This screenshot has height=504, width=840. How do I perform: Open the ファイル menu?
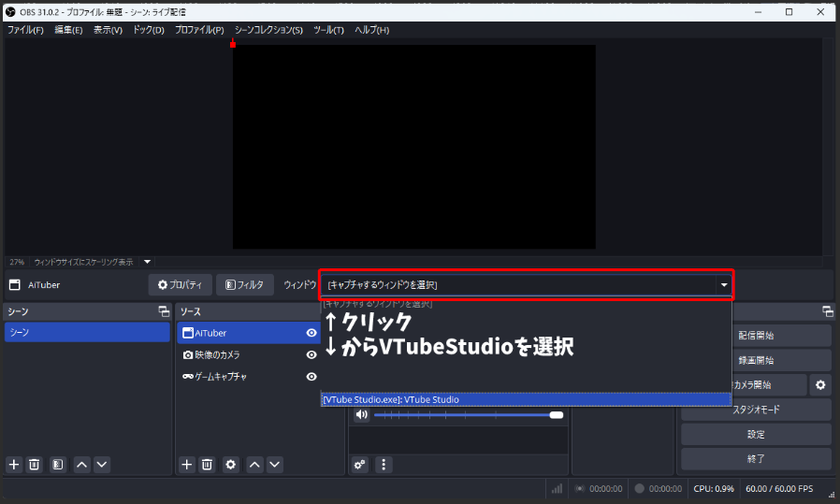tap(25, 30)
